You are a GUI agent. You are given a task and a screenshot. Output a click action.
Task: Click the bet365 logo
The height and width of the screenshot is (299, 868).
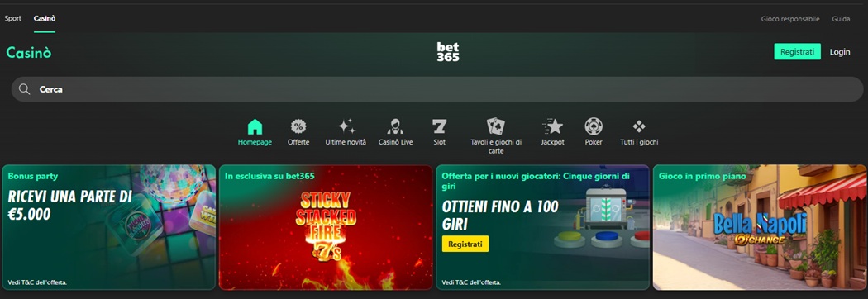click(x=448, y=51)
